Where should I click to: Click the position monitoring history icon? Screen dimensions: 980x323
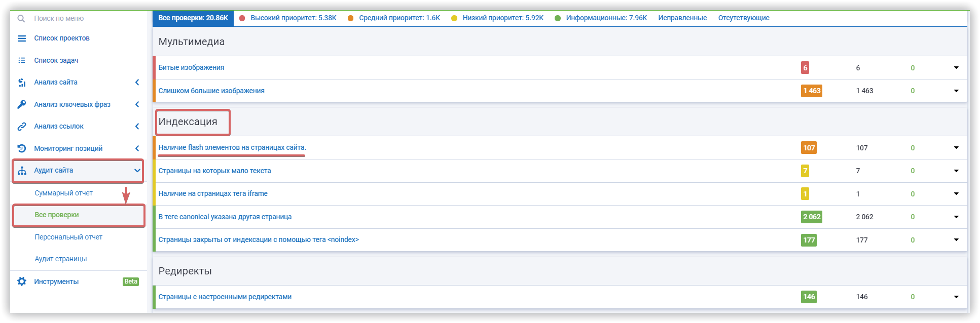22,148
